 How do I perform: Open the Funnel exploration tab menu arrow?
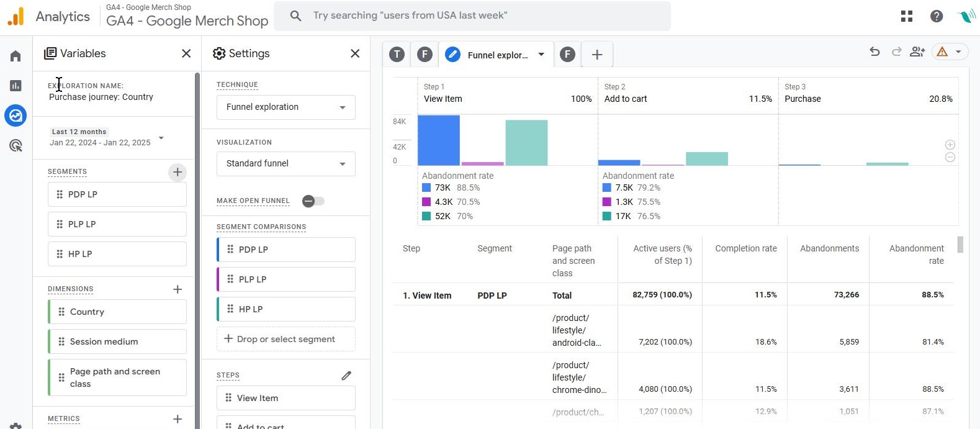coord(541,55)
